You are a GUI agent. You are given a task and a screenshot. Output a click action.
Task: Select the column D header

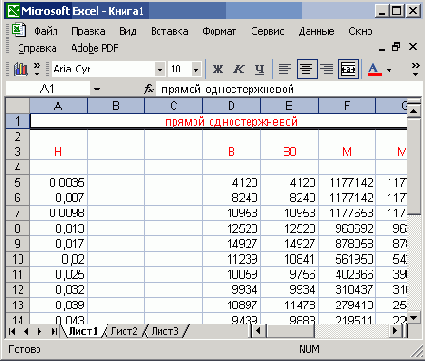point(231,106)
